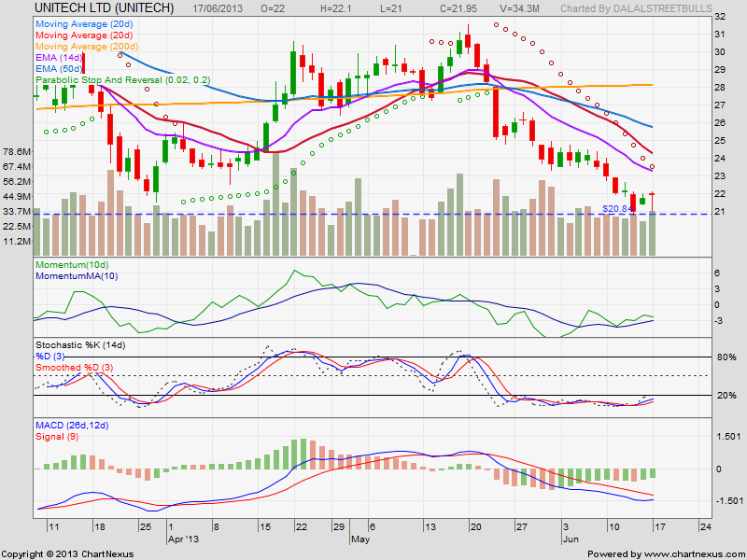
Task: Click the 56.2M volume axis label
Action: (17, 181)
